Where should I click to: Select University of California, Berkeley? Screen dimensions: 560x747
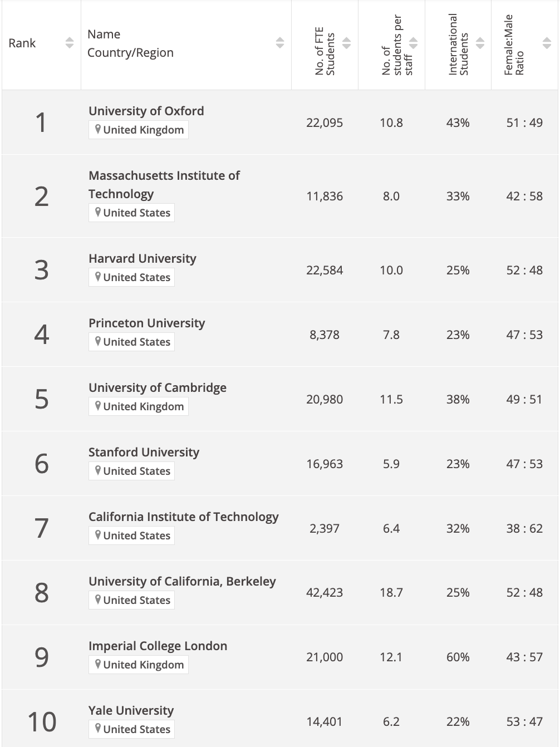coord(182,581)
